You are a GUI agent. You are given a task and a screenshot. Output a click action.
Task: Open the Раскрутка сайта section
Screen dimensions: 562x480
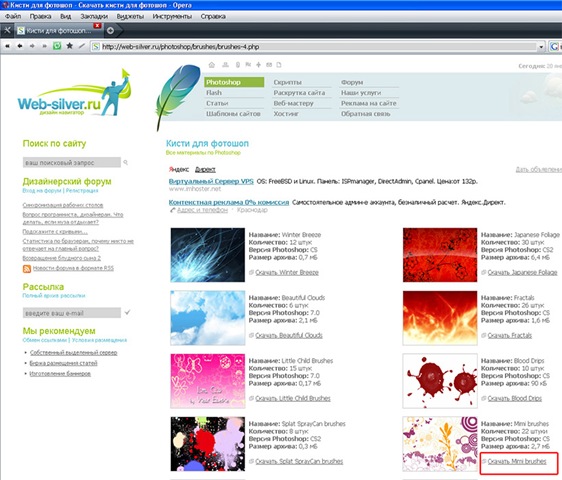299,92
